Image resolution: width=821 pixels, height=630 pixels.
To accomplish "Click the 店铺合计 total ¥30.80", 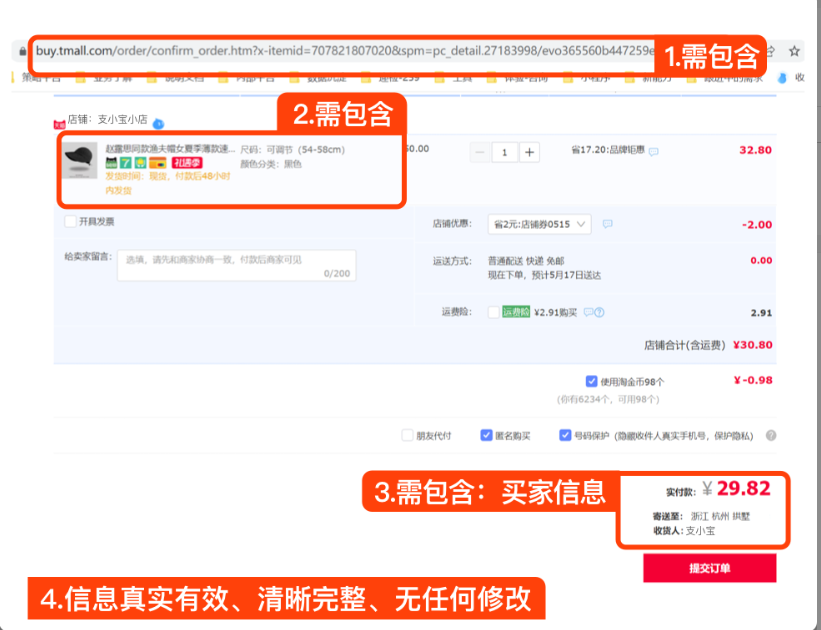I will click(x=752, y=345).
